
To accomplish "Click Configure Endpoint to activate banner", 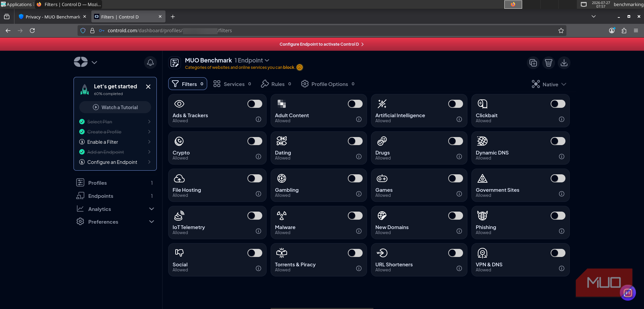I will pyautogui.click(x=322, y=44).
